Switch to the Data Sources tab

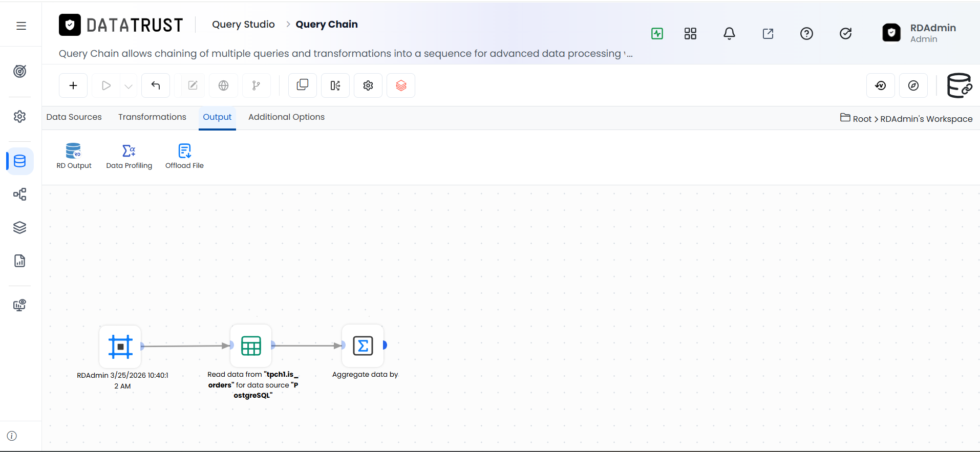[74, 117]
